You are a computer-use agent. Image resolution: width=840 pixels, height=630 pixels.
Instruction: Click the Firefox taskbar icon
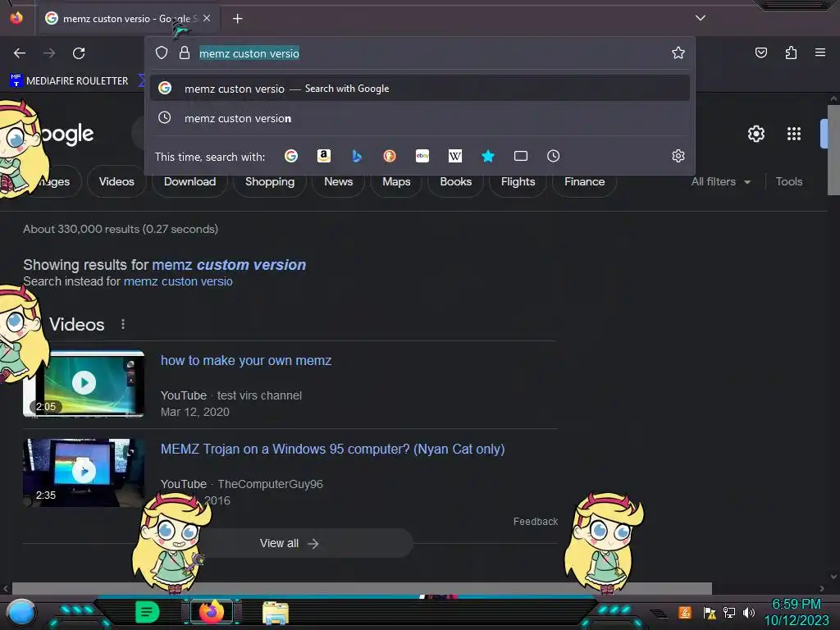211,612
